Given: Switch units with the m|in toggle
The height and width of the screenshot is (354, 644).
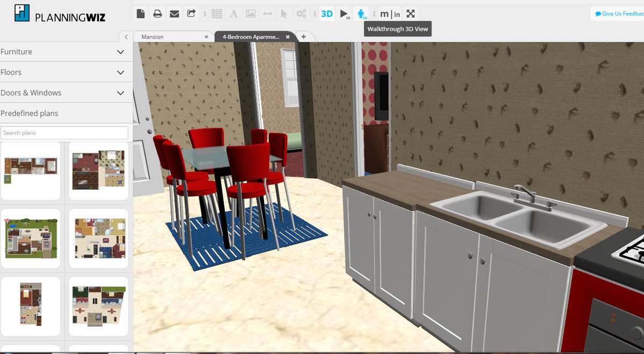Looking at the screenshot, I should (x=390, y=14).
